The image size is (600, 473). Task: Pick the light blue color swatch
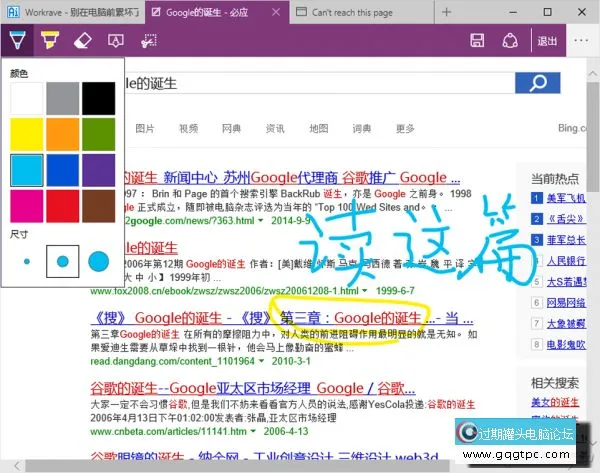tap(26, 170)
